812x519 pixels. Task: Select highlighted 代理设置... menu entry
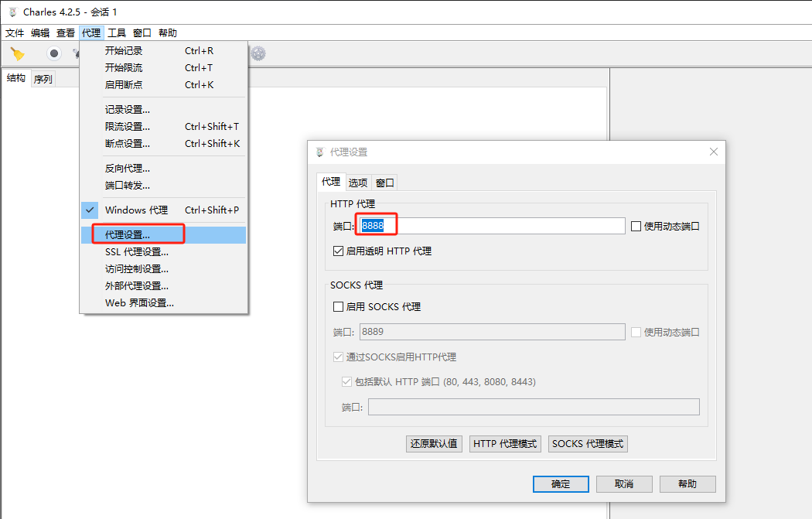[164, 234]
